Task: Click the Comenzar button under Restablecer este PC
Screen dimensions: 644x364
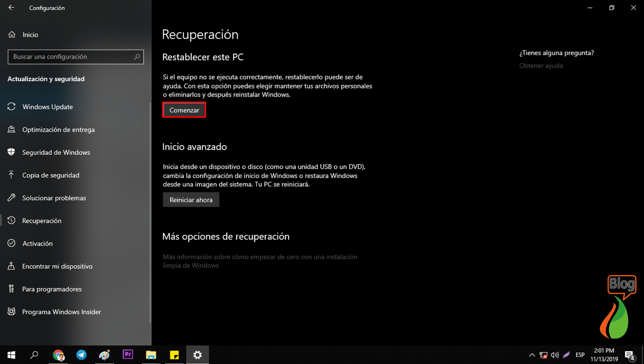Action: point(184,110)
